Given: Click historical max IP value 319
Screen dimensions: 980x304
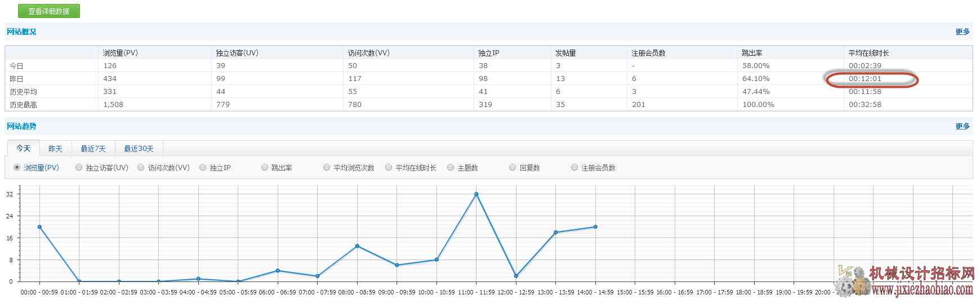Looking at the screenshot, I should tap(485, 105).
